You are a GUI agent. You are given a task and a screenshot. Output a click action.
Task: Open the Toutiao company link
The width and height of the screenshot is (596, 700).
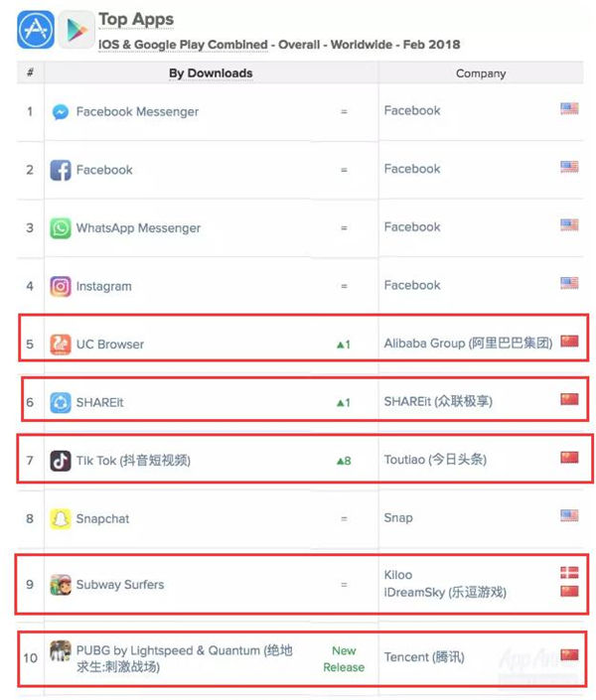pos(435,460)
